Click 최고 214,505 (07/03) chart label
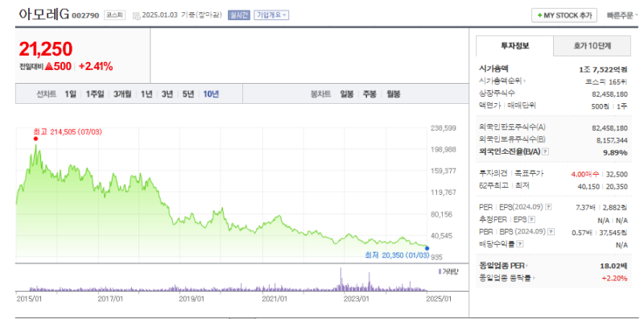644x319 pixels. pos(68,132)
